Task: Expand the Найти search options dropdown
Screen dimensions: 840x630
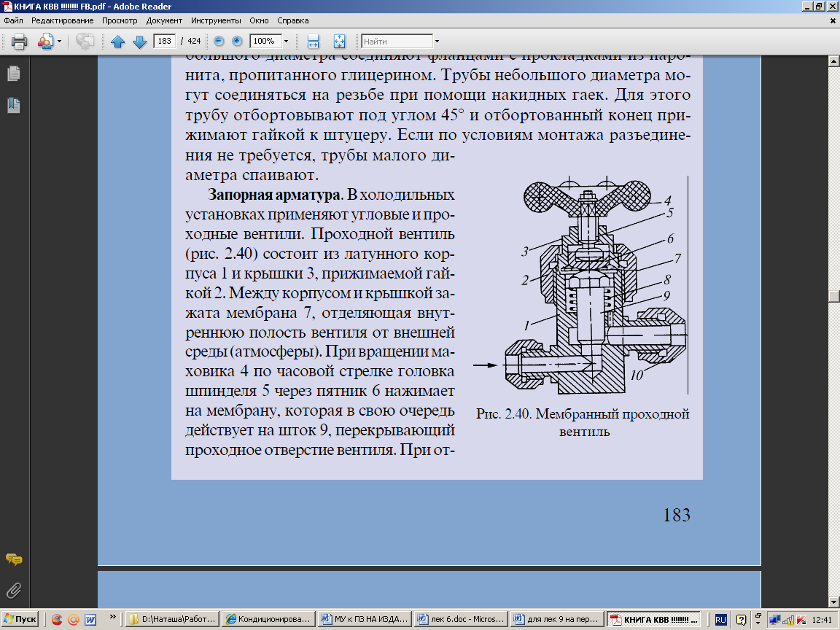Action: 437,42
